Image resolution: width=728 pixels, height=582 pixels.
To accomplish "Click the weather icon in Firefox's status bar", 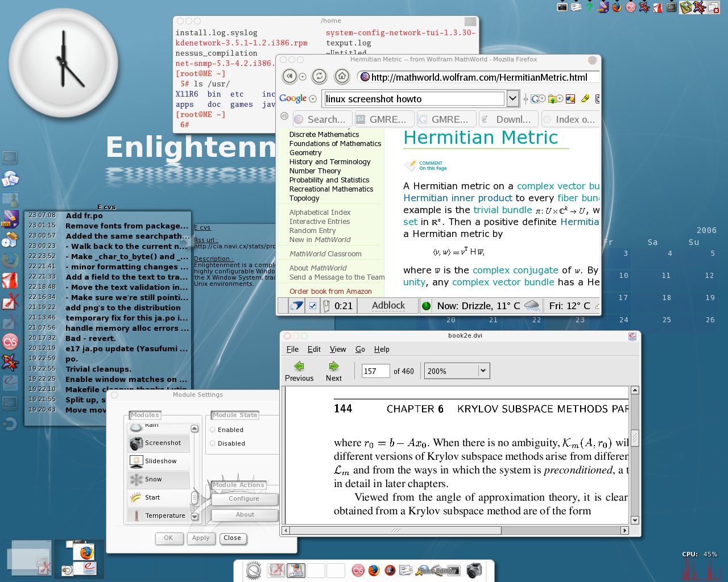I will 532,306.
